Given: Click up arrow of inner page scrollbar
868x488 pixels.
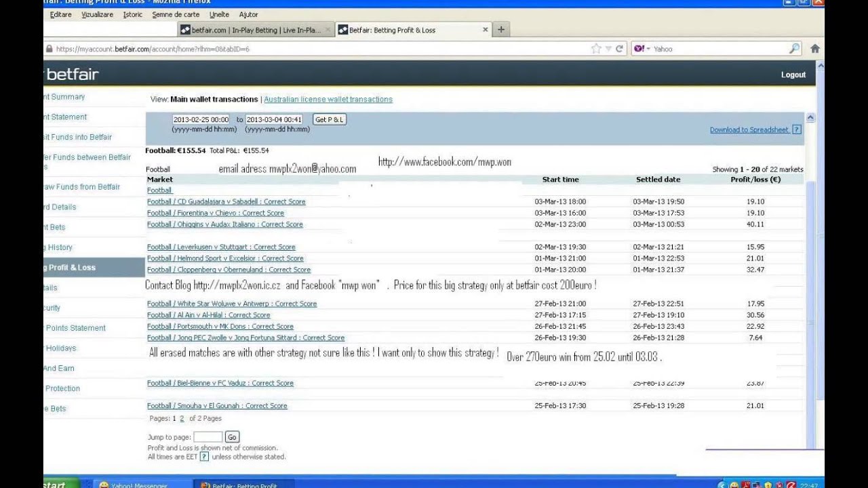Looking at the screenshot, I should 810,117.
